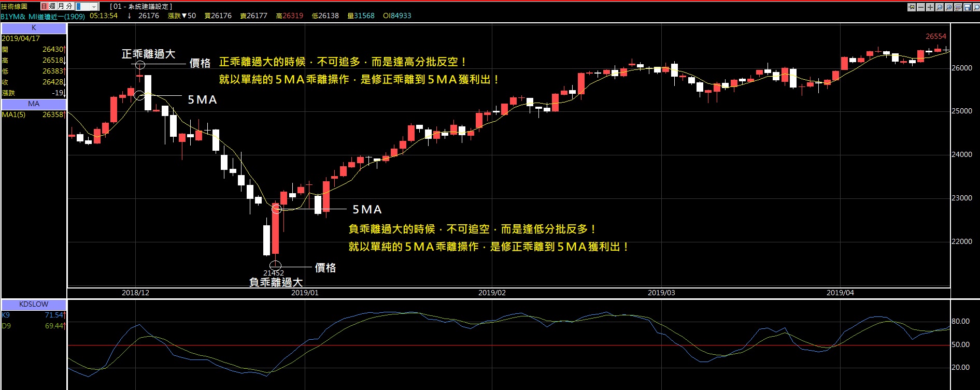The height and width of the screenshot is (390, 980).
Task: Click the 2019/02 date marker on time axis
Action: 492,293
